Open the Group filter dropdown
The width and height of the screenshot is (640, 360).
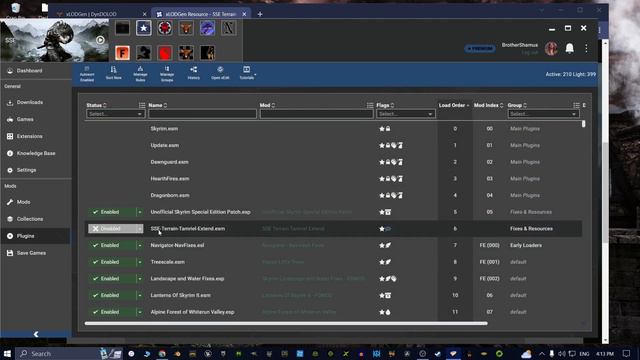pyautogui.click(x=543, y=114)
